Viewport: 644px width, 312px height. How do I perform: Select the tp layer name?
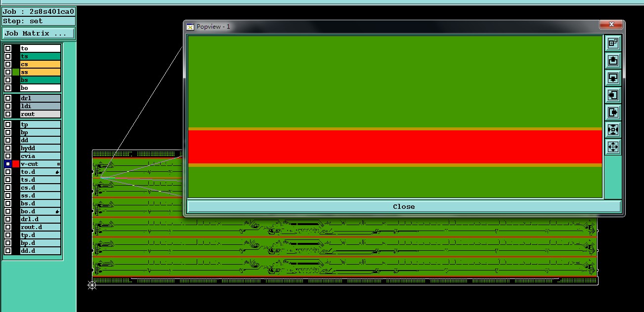[x=41, y=124]
